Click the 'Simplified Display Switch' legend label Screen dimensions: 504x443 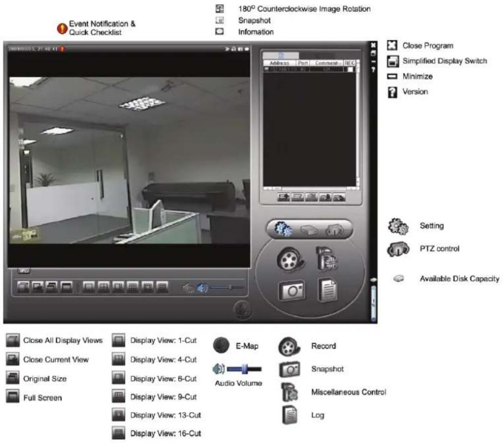pos(444,61)
